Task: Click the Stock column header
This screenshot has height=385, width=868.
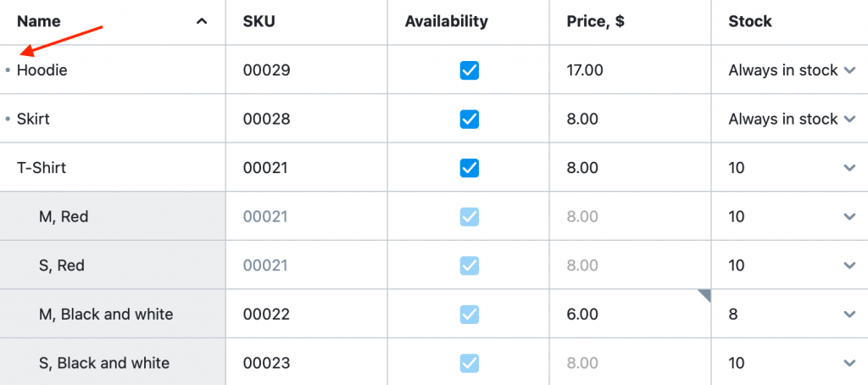Action: [750, 21]
